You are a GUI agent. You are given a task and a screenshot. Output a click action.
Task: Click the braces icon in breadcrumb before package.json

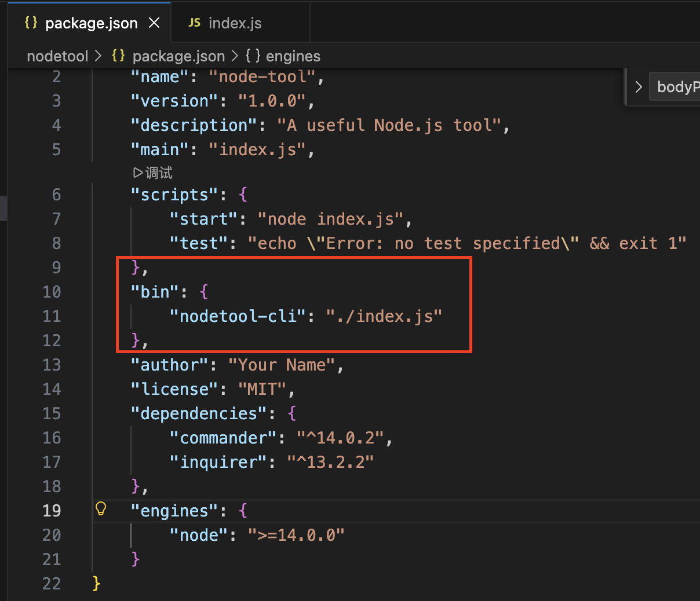tap(119, 56)
